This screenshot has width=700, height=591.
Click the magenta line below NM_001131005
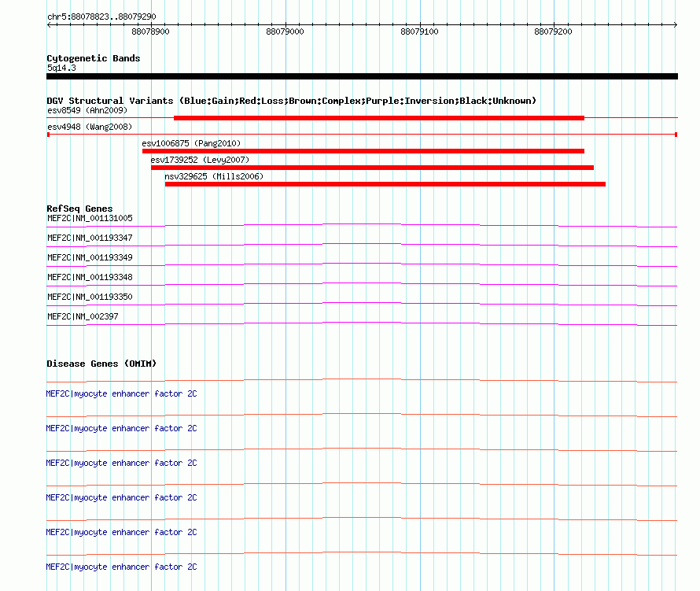point(362,224)
